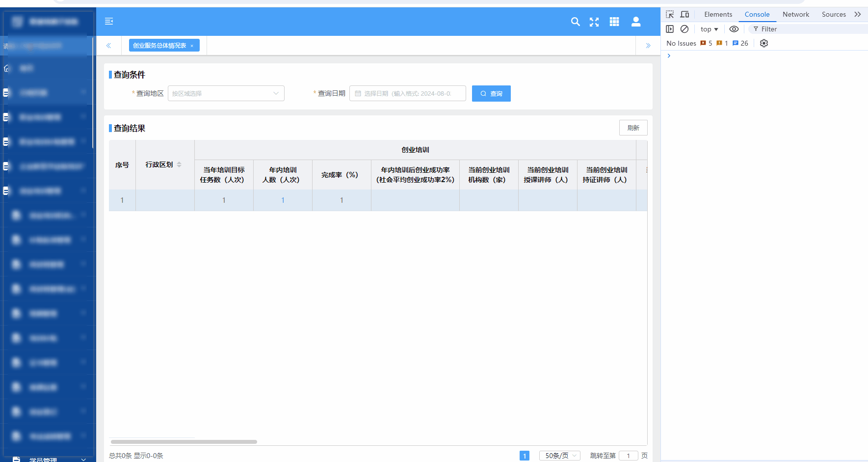Image resolution: width=868 pixels, height=462 pixels.
Task: Click the value under 完成率 column
Action: [x=342, y=200]
